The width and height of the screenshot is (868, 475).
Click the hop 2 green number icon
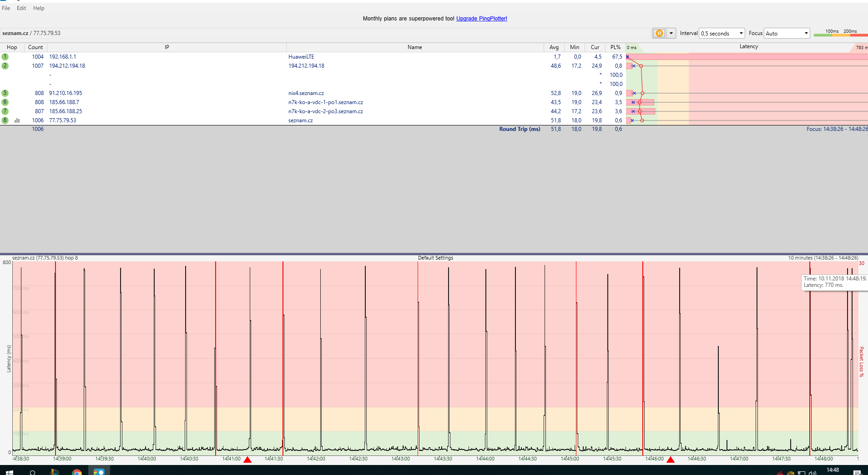pos(5,66)
